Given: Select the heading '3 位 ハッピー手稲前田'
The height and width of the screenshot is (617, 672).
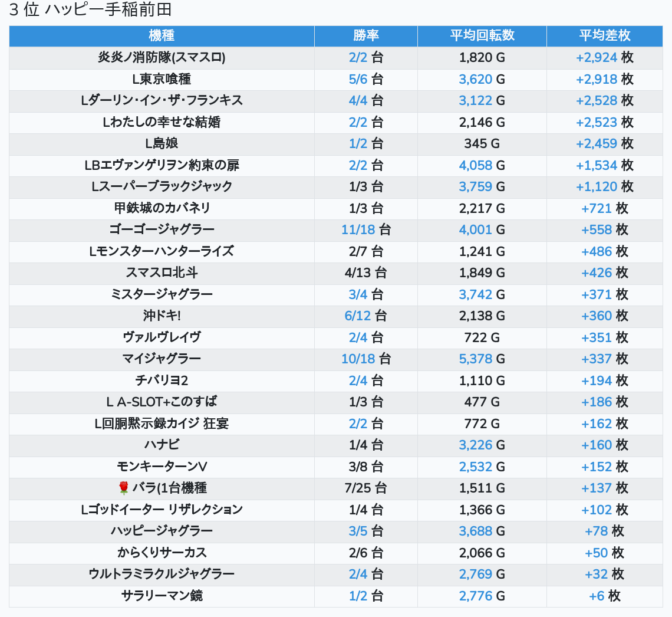Looking at the screenshot, I should (90, 9).
